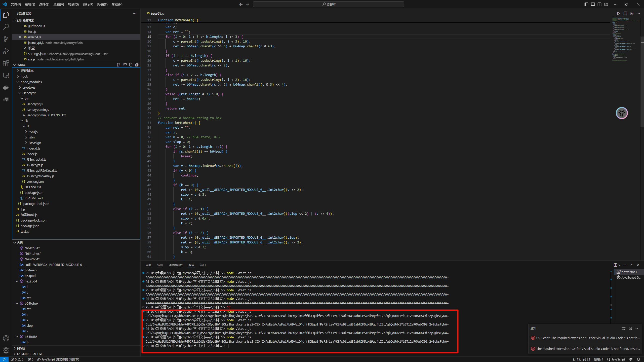Switch to the 调试控制台 panel tab
Screen dimensions: 644x362
175,265
